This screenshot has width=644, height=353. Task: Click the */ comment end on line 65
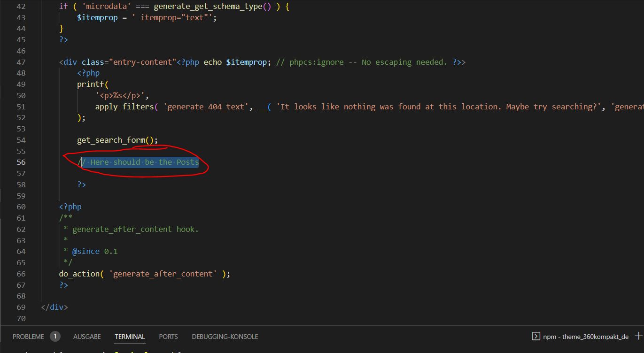click(68, 263)
